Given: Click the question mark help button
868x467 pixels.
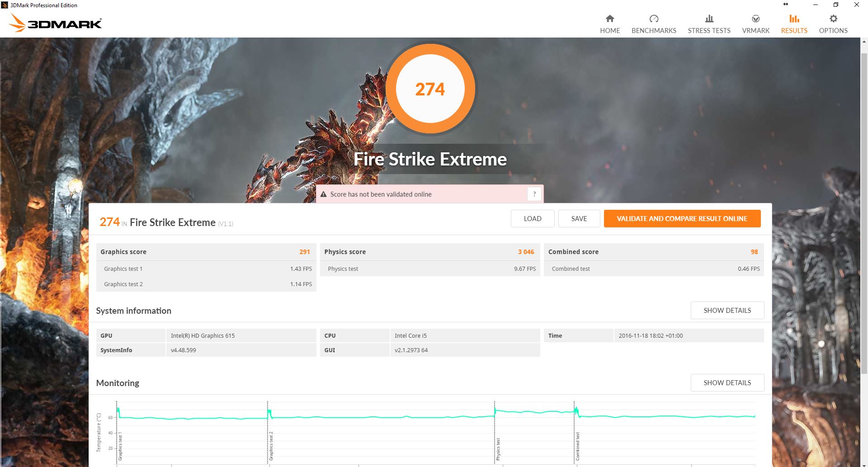Looking at the screenshot, I should tap(534, 194).
